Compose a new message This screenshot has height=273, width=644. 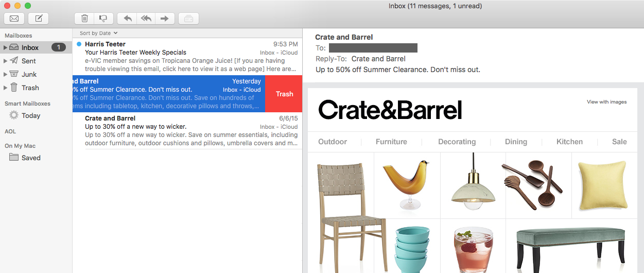click(x=39, y=19)
